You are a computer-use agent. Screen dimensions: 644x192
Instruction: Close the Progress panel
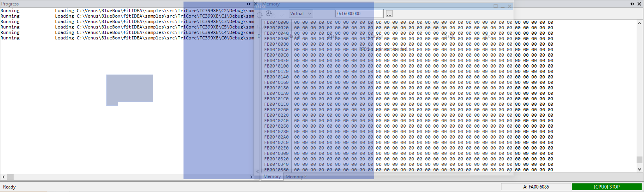(256, 4)
